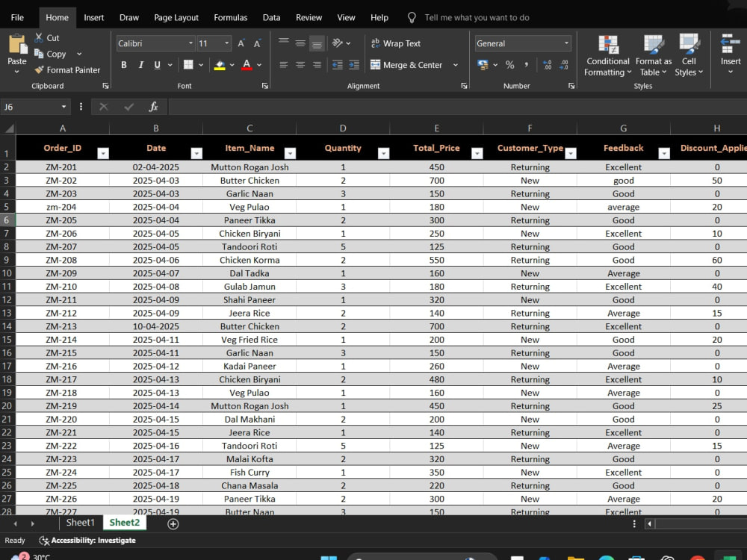Open the Date column filter dropdown

[x=196, y=153]
